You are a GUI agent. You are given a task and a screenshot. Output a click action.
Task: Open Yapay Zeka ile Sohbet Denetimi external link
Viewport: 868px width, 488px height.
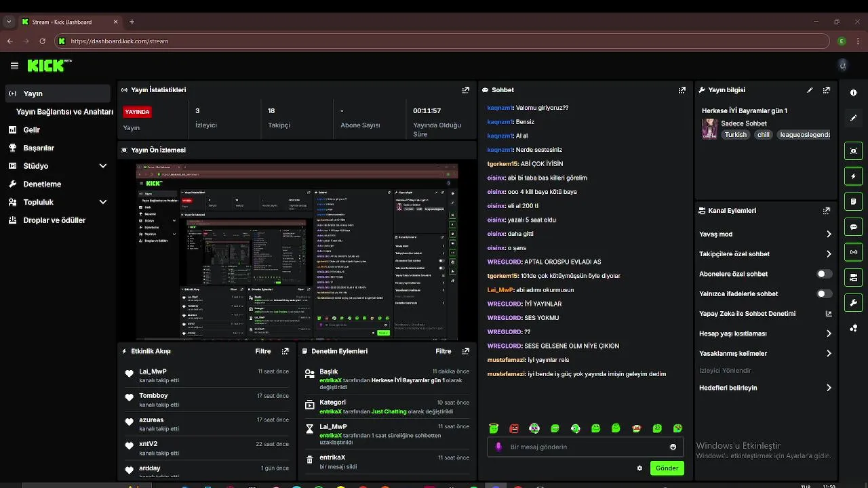[828, 314]
